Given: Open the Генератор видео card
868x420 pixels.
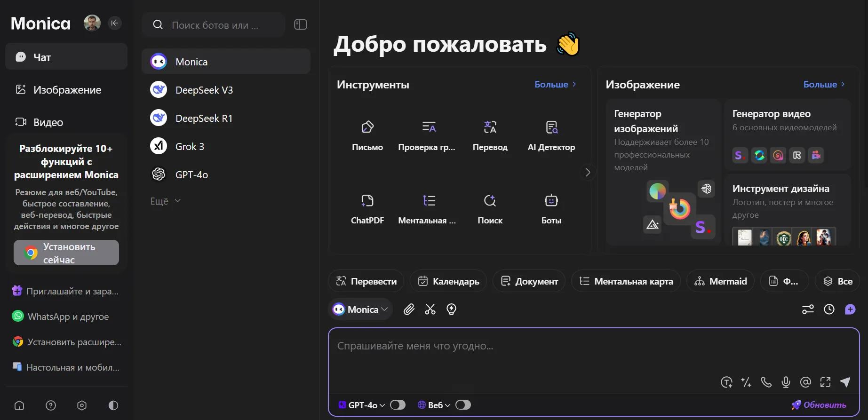Looking at the screenshot, I should 787,134.
